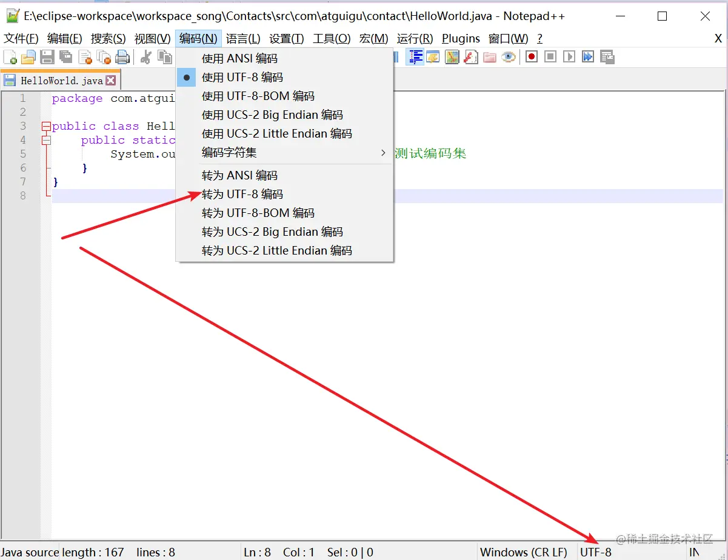Click the monitoring eye toolbar icon
Image resolution: width=728 pixels, height=560 pixels.
click(x=509, y=57)
